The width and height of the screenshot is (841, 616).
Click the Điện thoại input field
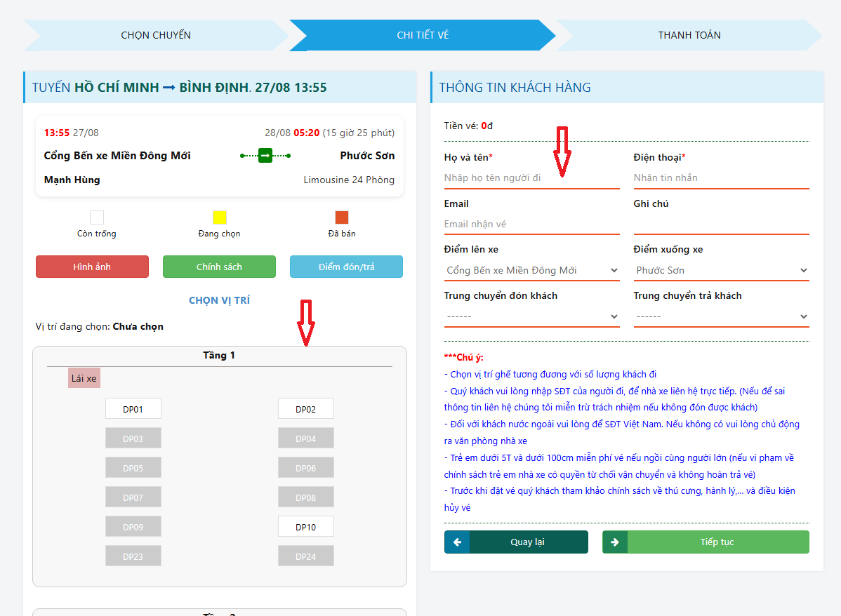pos(721,178)
